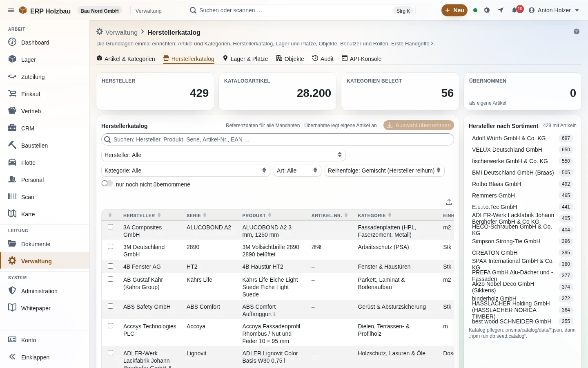Open the notifications bell icon
This screenshot has width=588, height=368.
(515, 10)
